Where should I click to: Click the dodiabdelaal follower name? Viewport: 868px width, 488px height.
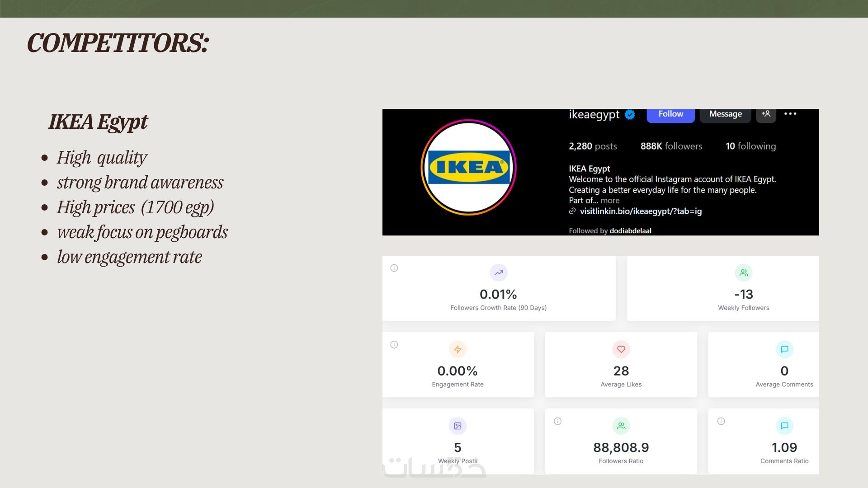630,231
